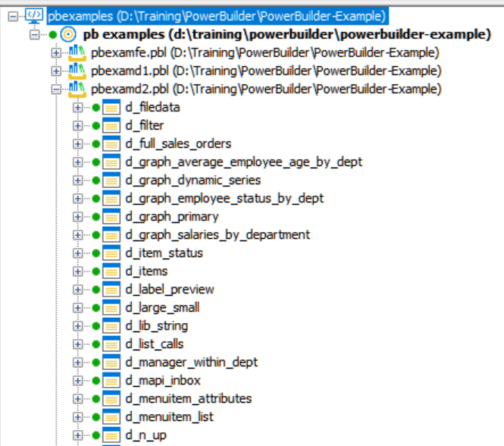Select the d_item_status entry
Viewport: 504px width, 446px height.
click(x=164, y=253)
